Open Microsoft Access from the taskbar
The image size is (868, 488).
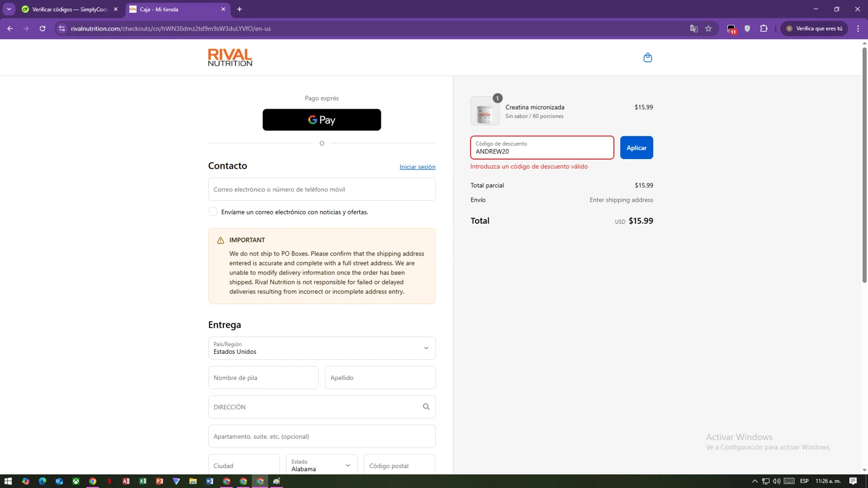pos(126,481)
